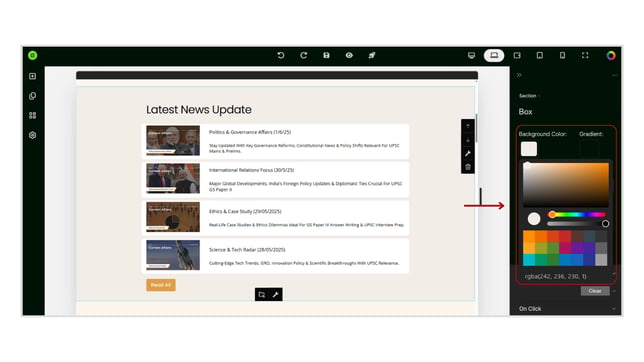Screen dimensions: 644x362
Task: Open the colorful circle icon at top-right
Action: [611, 55]
